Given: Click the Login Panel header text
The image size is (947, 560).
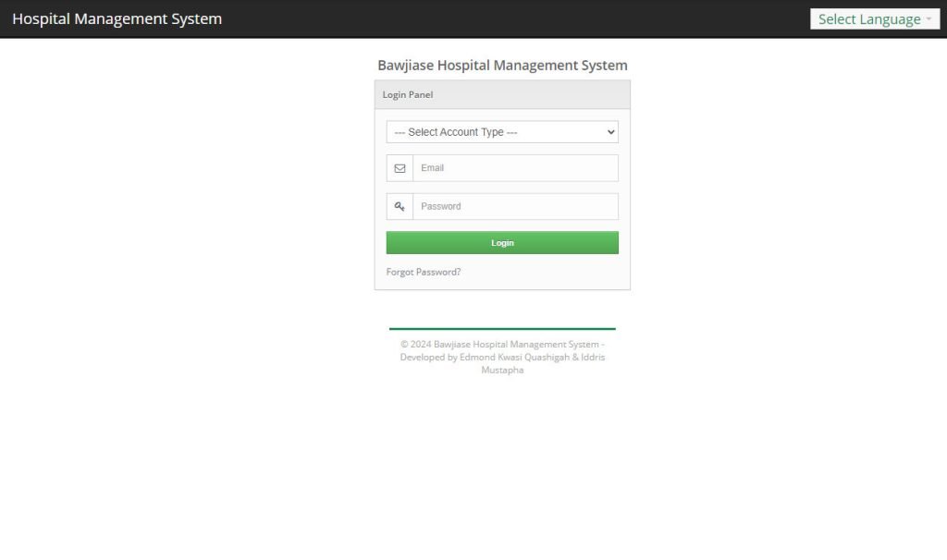Looking at the screenshot, I should (408, 95).
